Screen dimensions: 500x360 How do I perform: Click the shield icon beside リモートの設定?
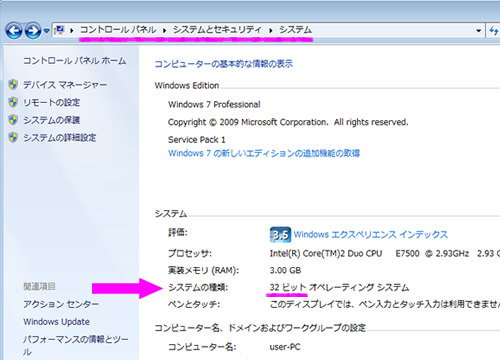click(x=13, y=102)
